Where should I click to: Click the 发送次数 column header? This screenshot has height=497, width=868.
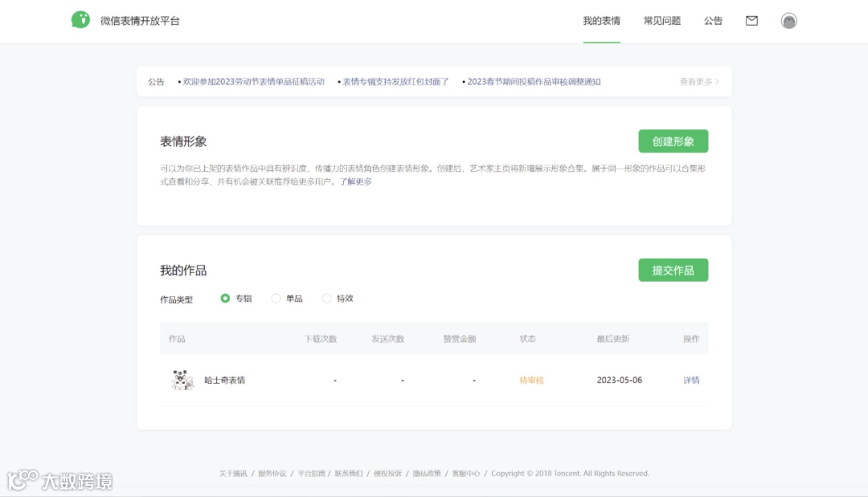tap(387, 338)
